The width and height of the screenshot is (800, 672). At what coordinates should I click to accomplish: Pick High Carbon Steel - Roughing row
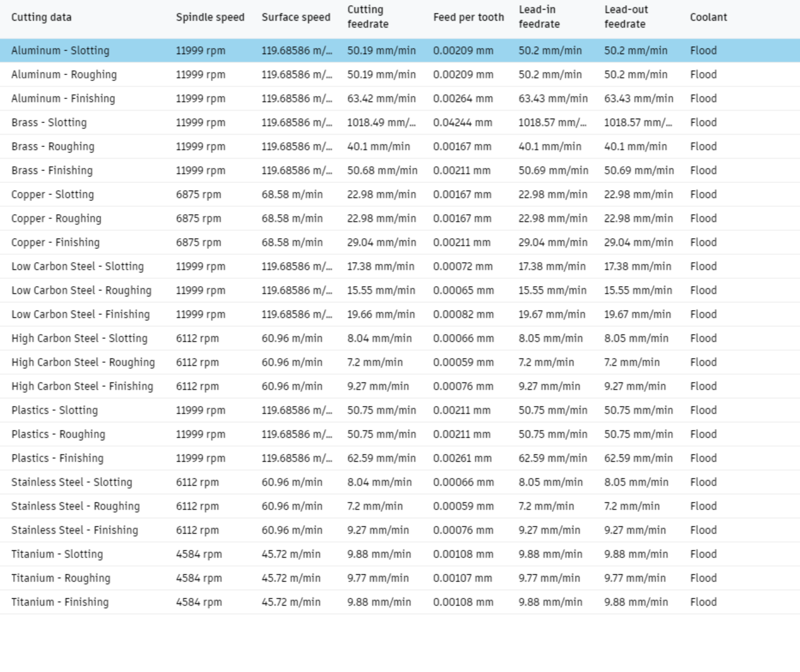point(400,362)
